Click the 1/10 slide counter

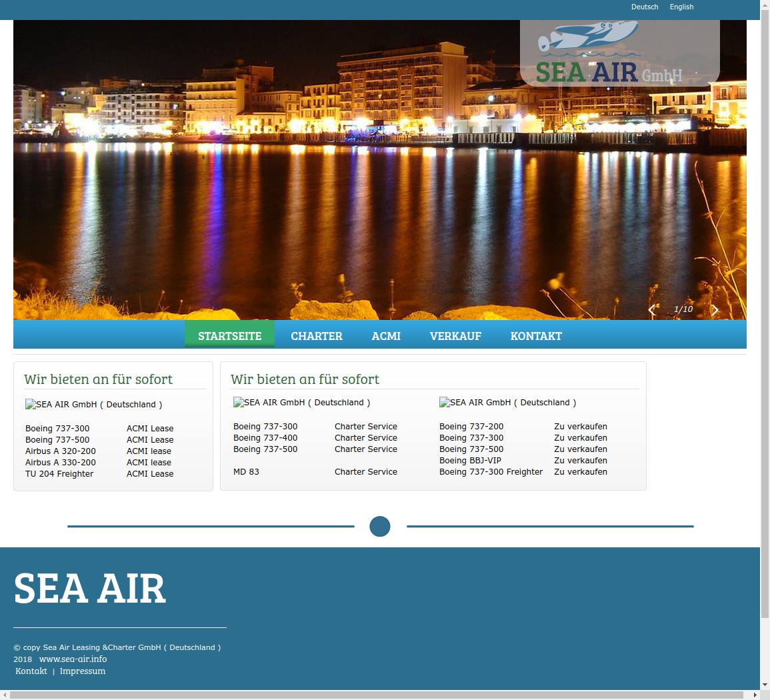coord(683,309)
